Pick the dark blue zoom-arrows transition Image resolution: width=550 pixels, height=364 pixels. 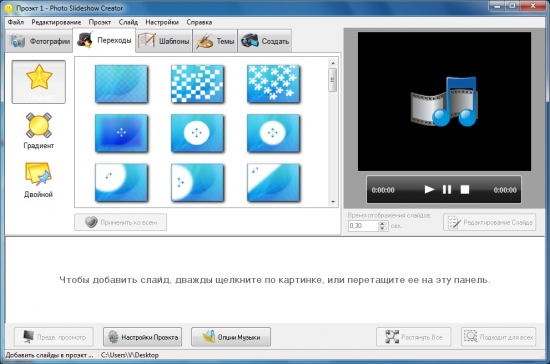click(x=121, y=133)
